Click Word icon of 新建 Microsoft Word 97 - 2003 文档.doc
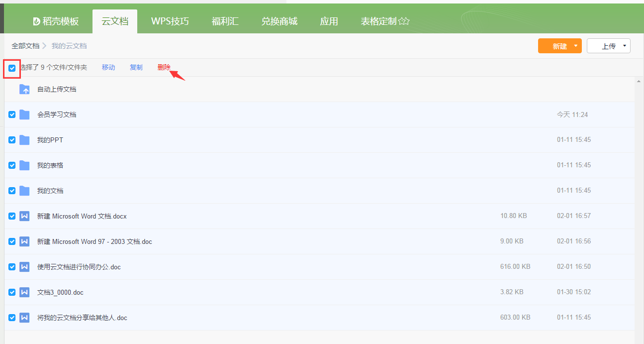Viewport: 644px width, 344px height. (x=24, y=241)
